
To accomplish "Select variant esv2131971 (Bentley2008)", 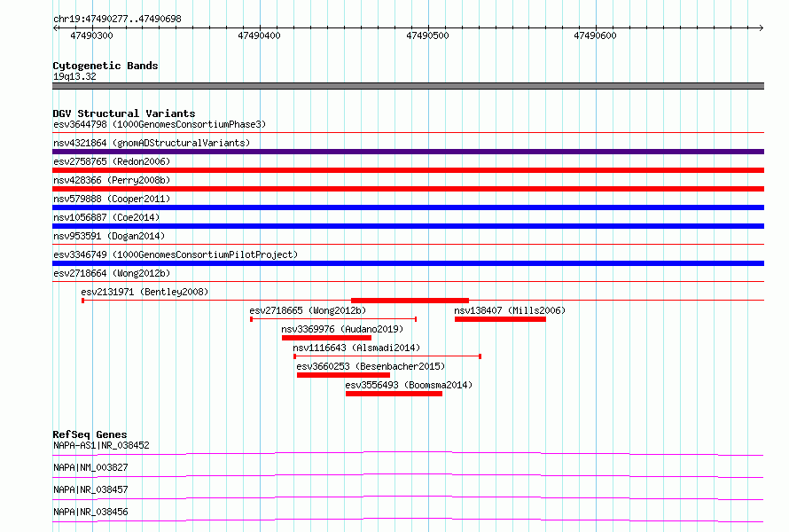I will coord(145,292).
